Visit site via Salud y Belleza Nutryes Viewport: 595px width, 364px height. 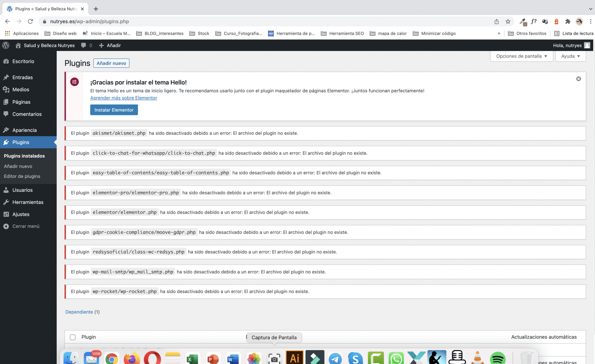pyautogui.click(x=45, y=45)
